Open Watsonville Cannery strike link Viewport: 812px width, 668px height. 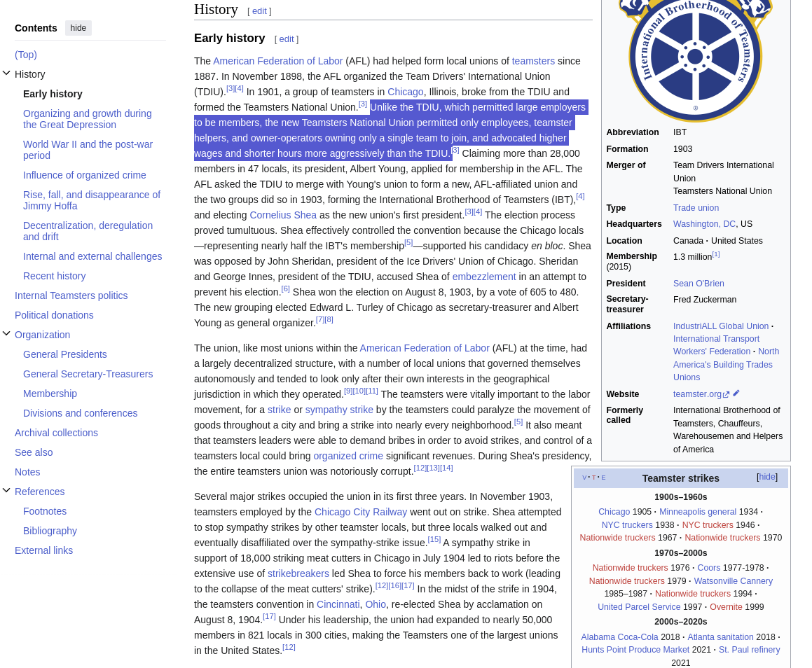click(734, 582)
